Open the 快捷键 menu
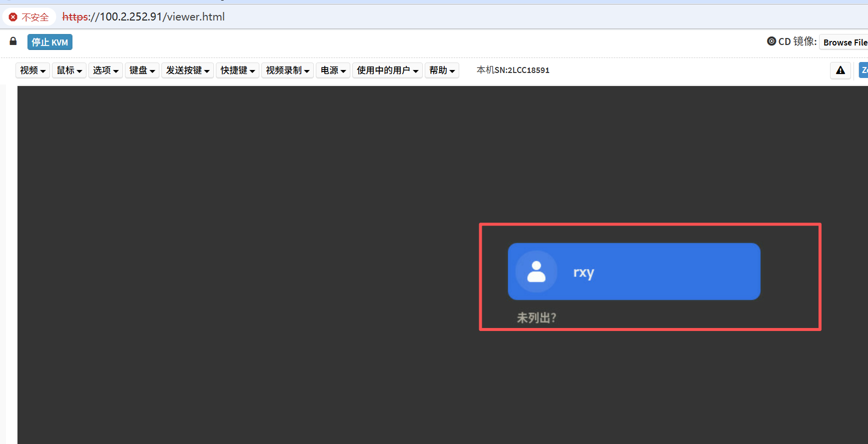This screenshot has height=444, width=868. [237, 70]
